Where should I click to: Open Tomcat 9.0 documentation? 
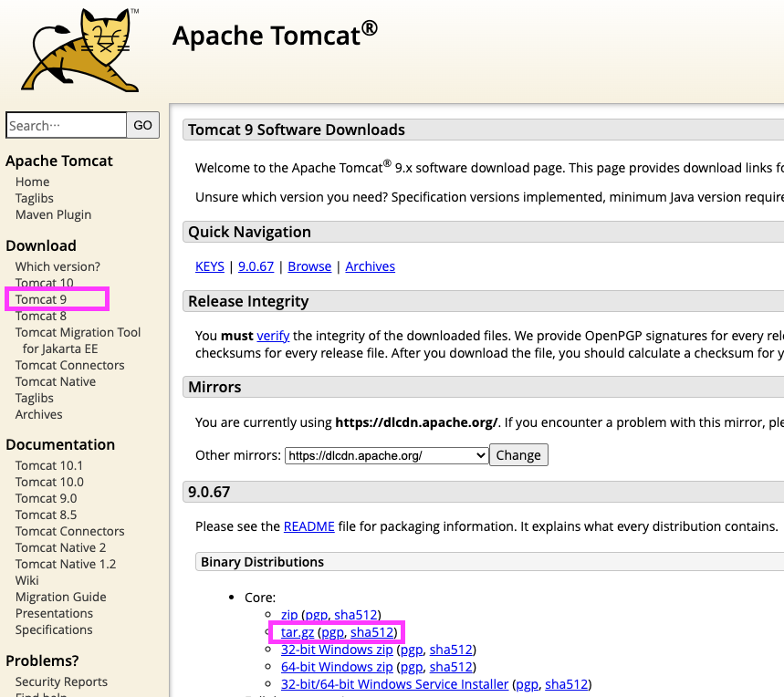[x=46, y=499]
